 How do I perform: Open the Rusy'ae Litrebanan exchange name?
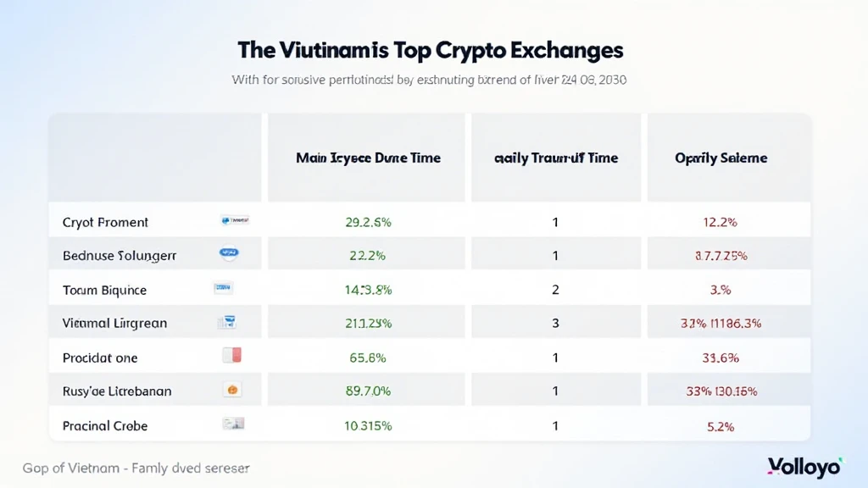click(117, 391)
